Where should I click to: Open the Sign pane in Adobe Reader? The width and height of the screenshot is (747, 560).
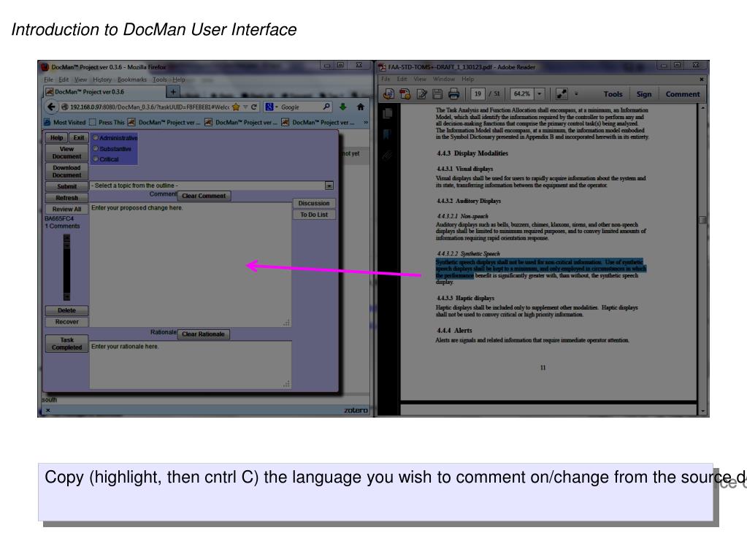click(x=643, y=94)
